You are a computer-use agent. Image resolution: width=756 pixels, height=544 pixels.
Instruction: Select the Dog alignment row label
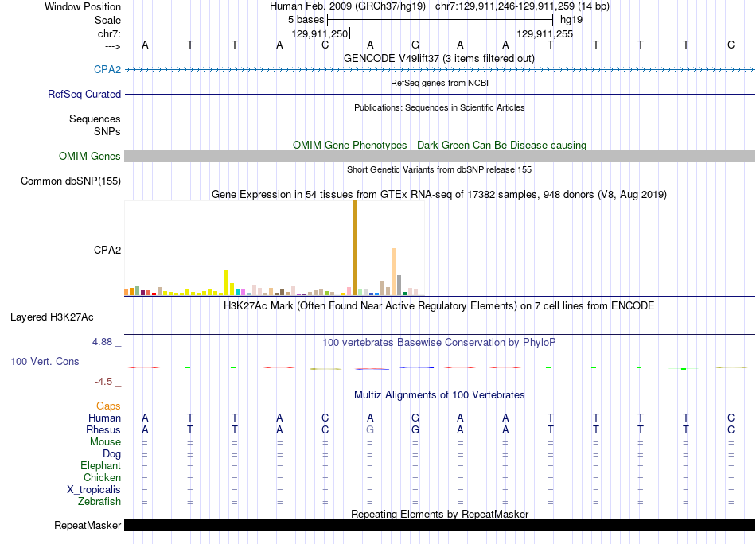(111, 453)
